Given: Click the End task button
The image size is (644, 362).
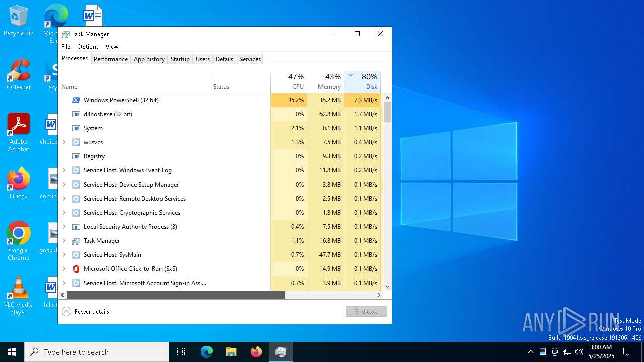Looking at the screenshot, I should tap(366, 312).
